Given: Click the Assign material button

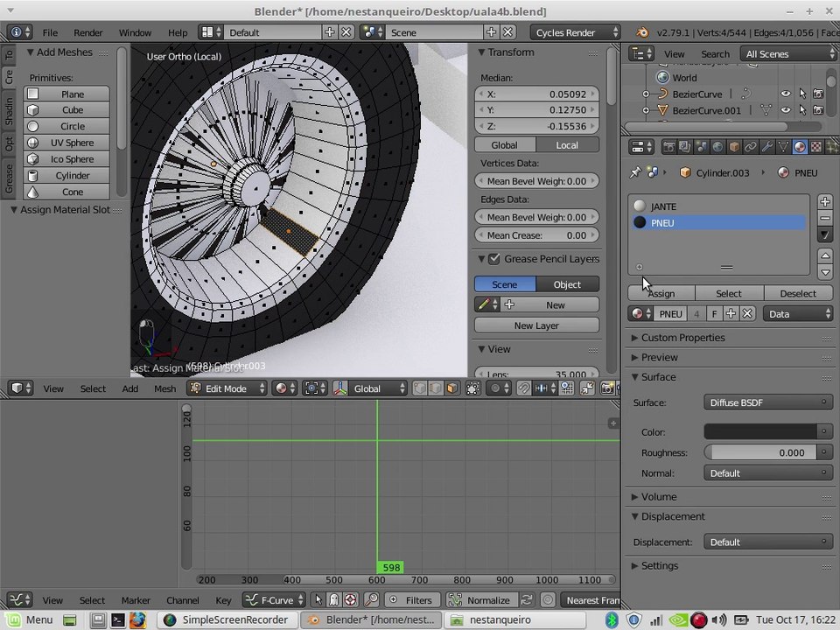Looking at the screenshot, I should 661,294.
